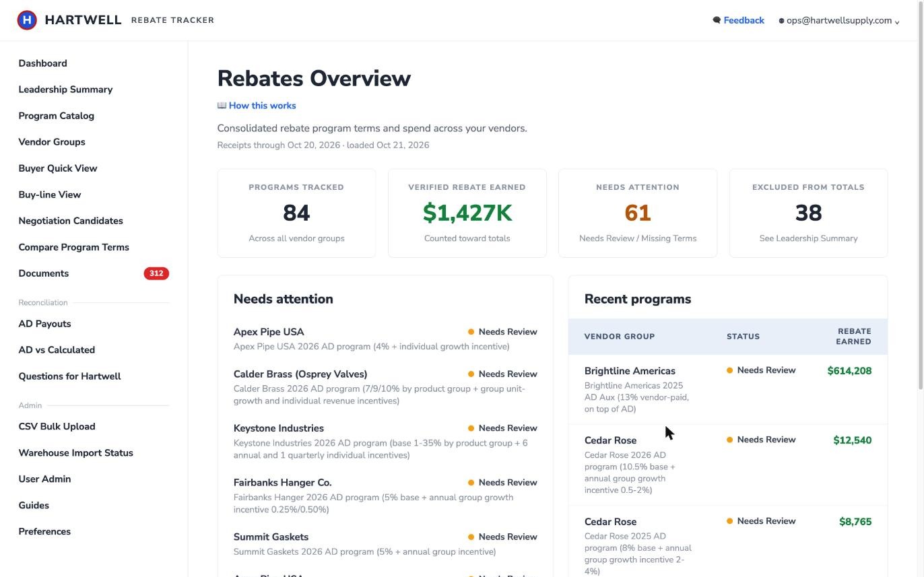Click the 312 badge next to Documents
This screenshot has height=577, width=924.
click(x=156, y=273)
